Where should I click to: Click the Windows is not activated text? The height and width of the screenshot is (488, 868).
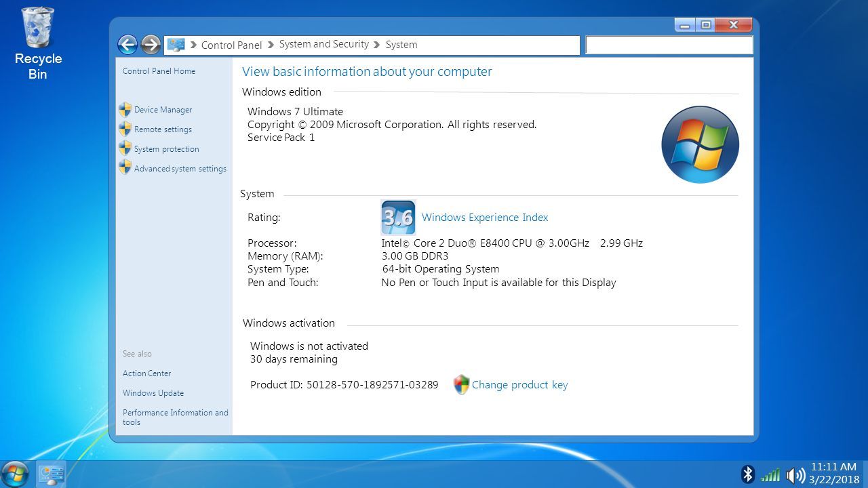pos(309,346)
